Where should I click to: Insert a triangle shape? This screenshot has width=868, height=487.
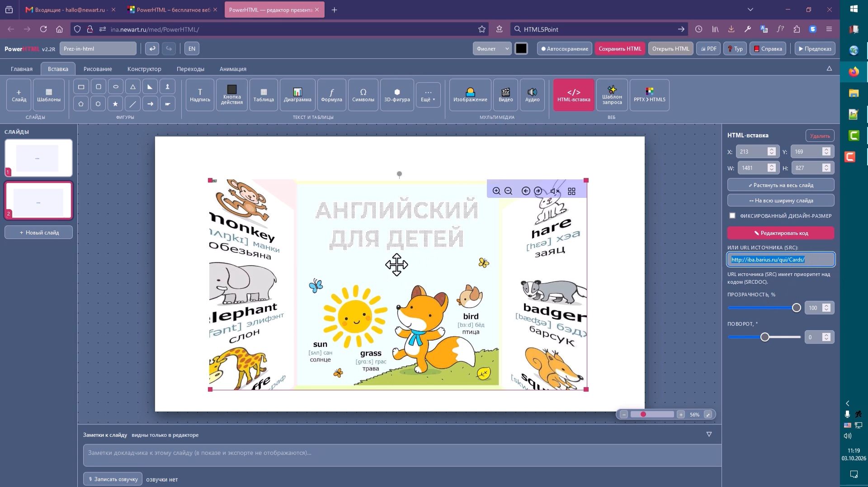click(133, 87)
